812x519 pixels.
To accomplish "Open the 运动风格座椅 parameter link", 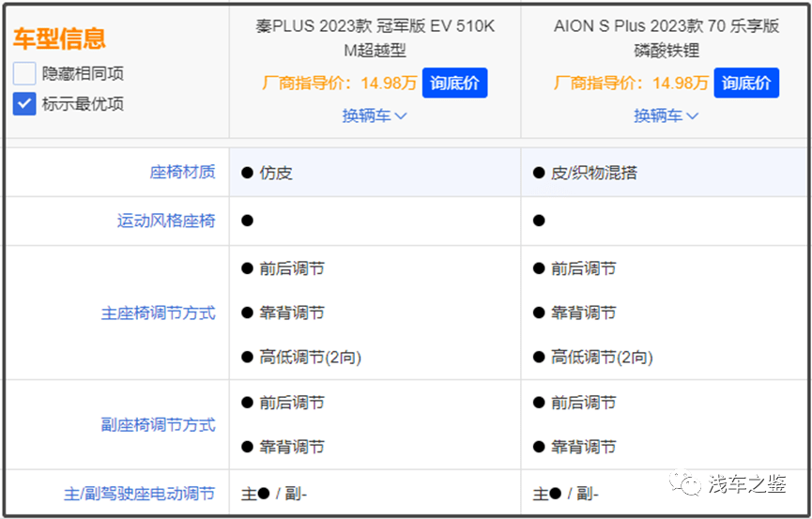I will [x=166, y=221].
